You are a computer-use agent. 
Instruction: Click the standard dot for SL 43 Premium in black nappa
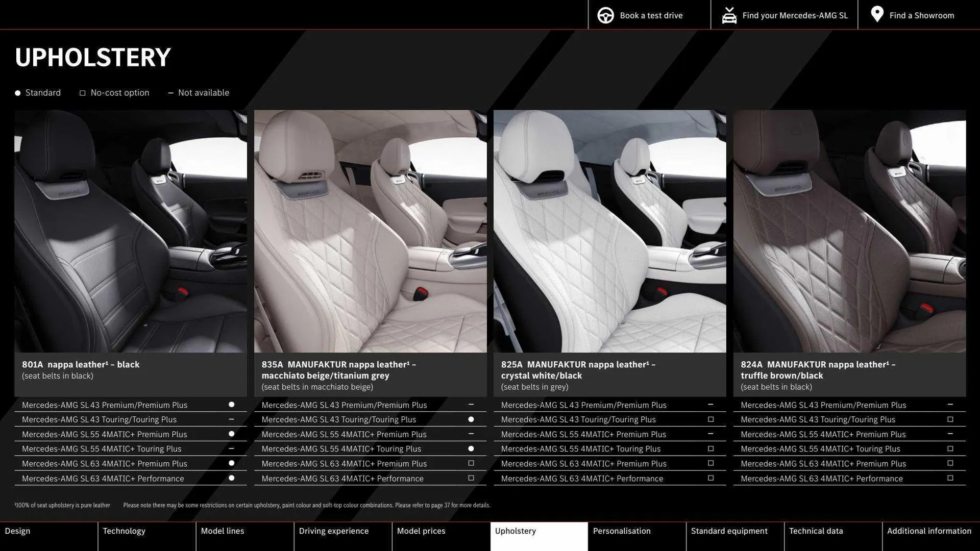pyautogui.click(x=232, y=405)
